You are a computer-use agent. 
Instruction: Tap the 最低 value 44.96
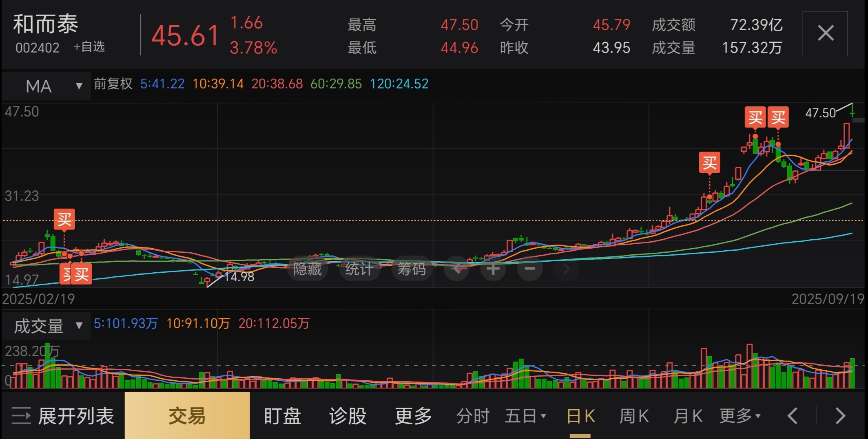(x=459, y=48)
